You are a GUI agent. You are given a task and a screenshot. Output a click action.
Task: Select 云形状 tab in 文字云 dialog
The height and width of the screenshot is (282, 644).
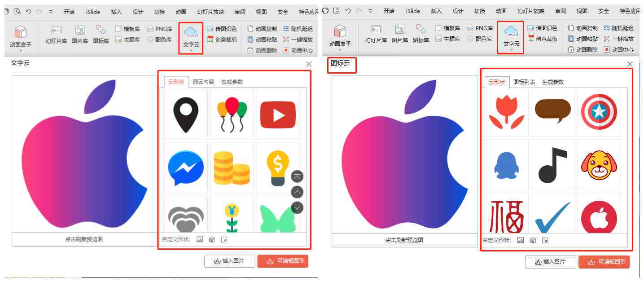[x=176, y=82]
